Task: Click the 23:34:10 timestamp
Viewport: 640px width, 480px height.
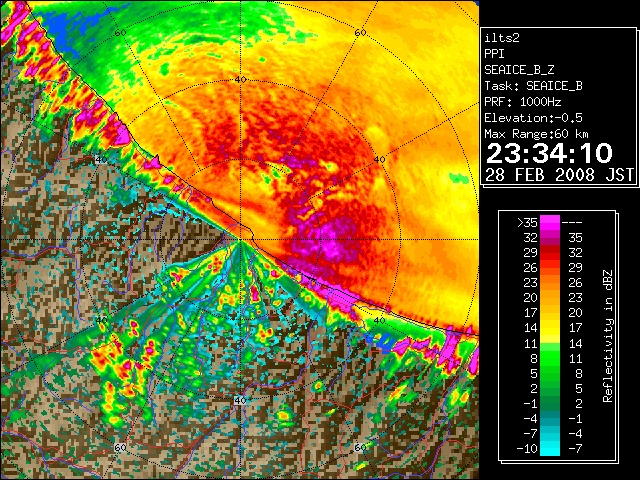Action: (549, 153)
